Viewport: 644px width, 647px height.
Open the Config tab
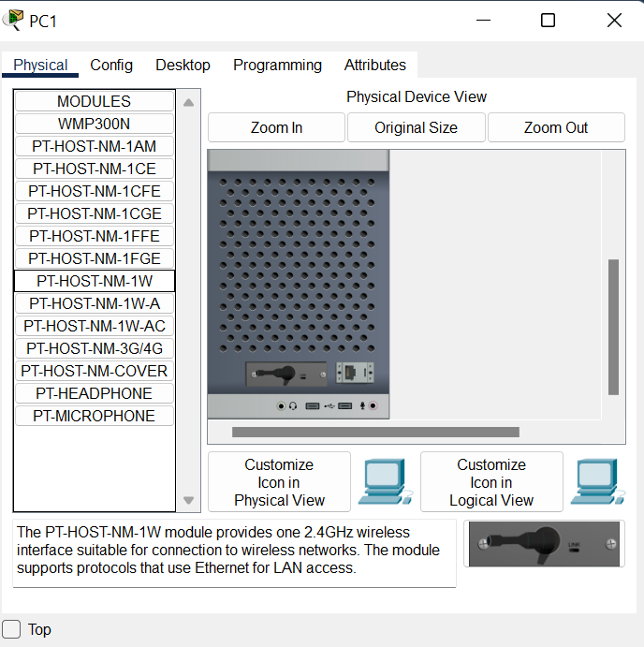(111, 65)
